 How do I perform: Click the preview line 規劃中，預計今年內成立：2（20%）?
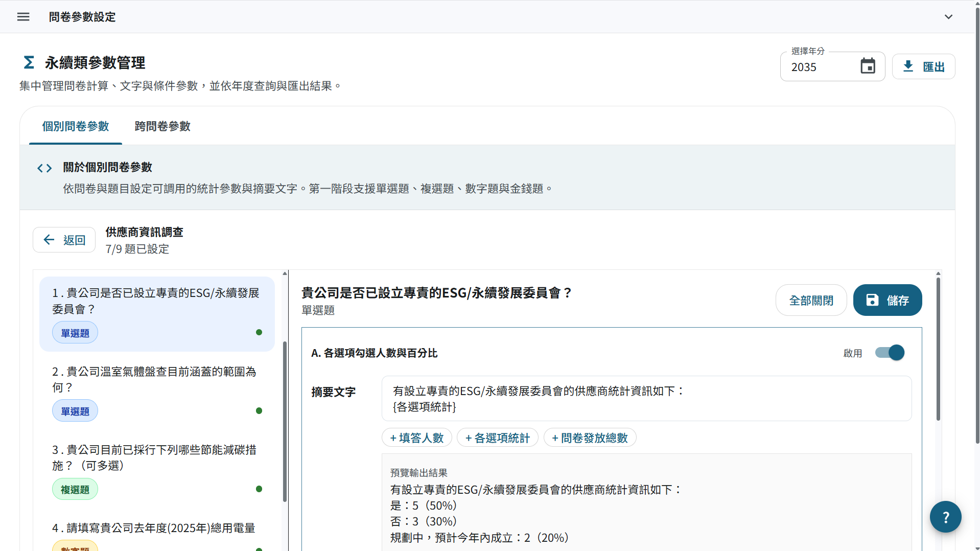(480, 538)
